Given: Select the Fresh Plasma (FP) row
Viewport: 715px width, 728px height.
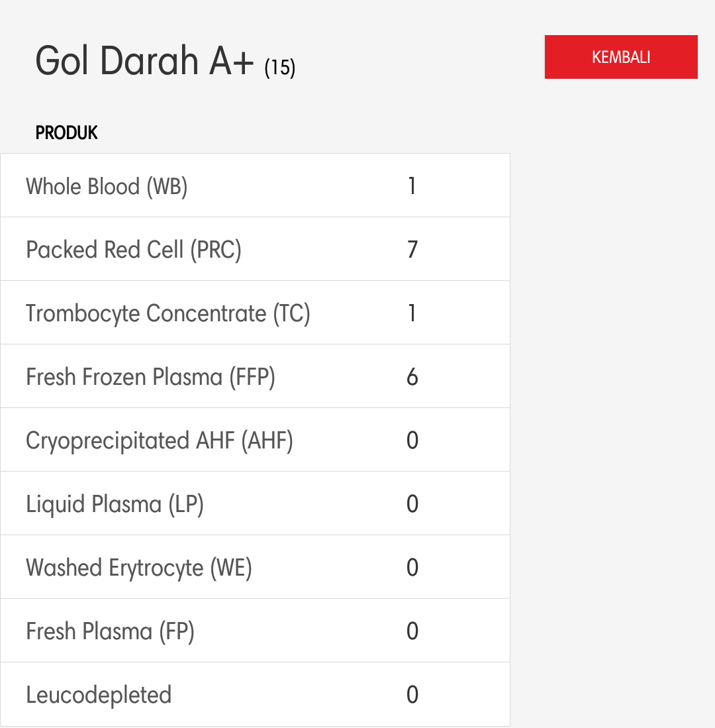Looking at the screenshot, I should pyautogui.click(x=255, y=631).
